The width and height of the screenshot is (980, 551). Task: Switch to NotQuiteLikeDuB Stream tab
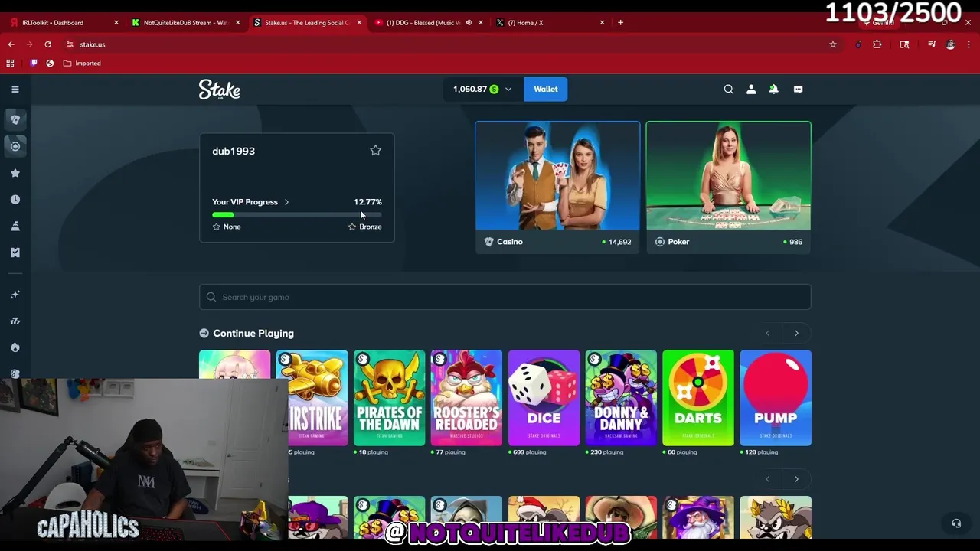pyautogui.click(x=186, y=23)
